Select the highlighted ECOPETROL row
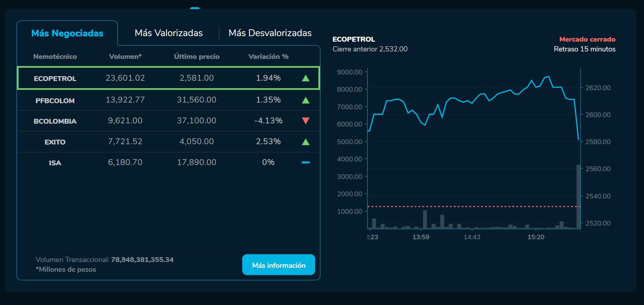 168,78
